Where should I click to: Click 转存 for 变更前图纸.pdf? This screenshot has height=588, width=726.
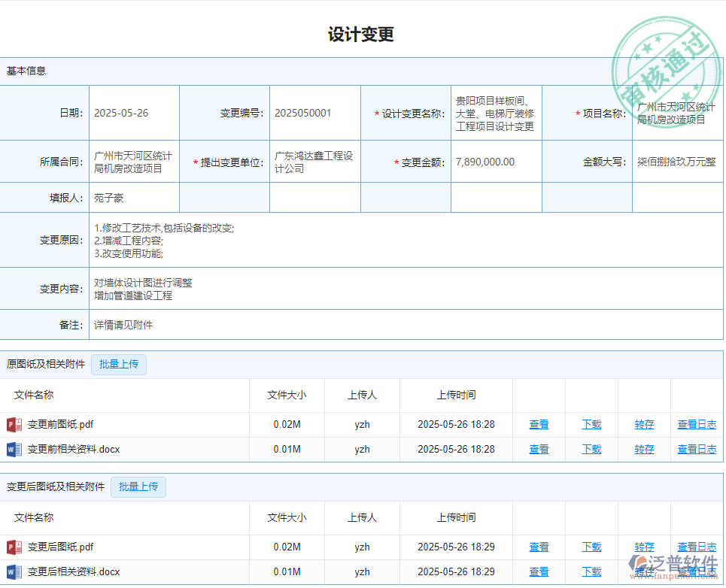click(x=644, y=423)
